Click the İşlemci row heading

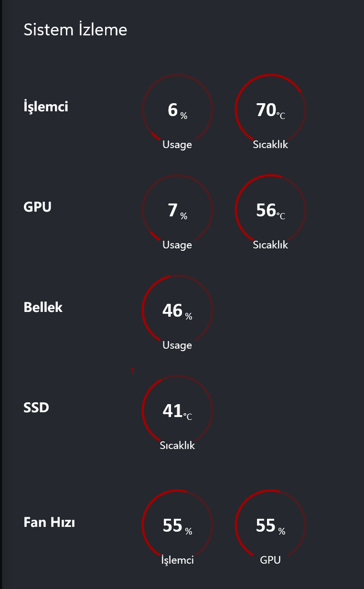pos(46,106)
